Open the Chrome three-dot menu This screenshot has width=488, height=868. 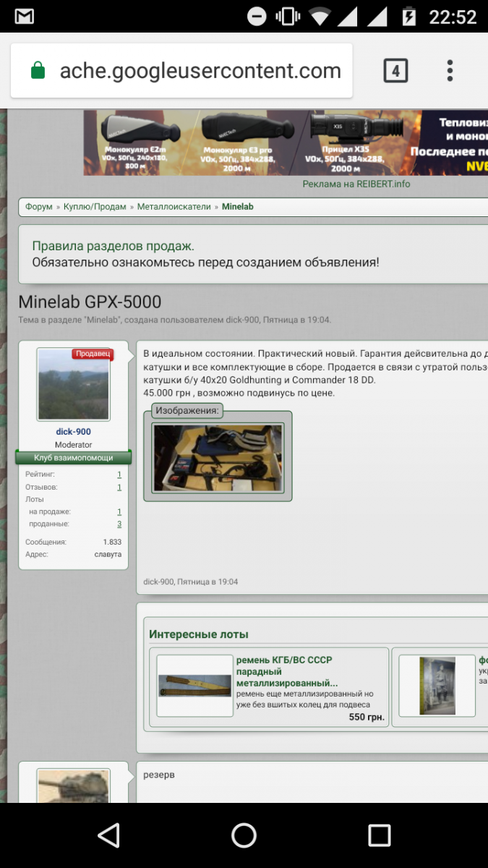[x=450, y=70]
